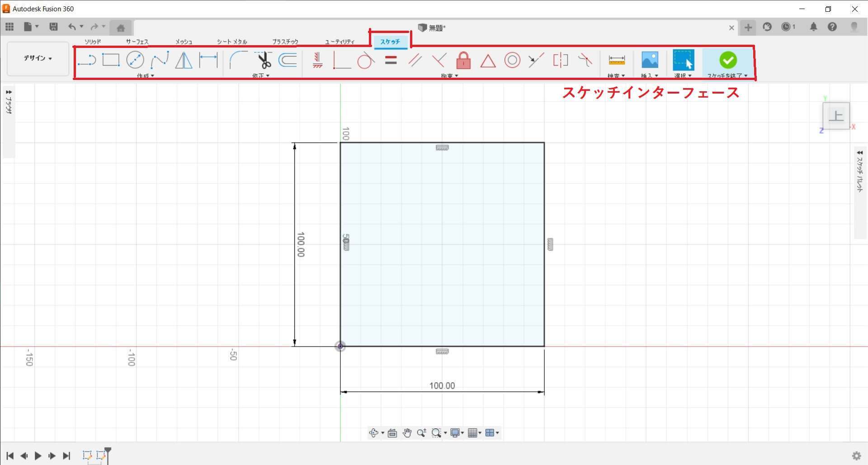Viewport: 868px width, 465px height.
Task: Click the Fix/Unfix lock constraint
Action: (463, 60)
